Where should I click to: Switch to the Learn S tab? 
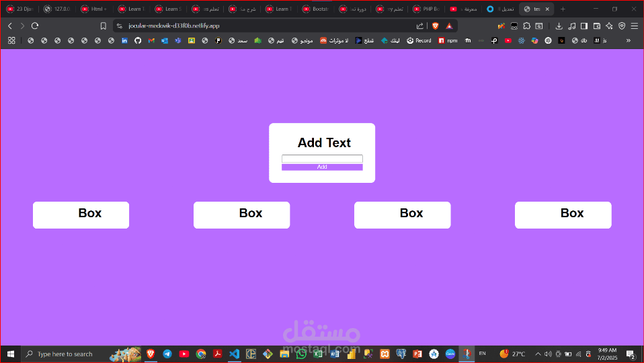(168, 9)
